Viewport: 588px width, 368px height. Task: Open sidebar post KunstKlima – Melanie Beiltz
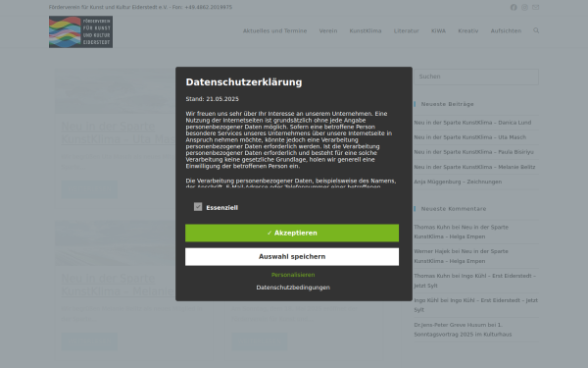pyautogui.click(x=474, y=167)
